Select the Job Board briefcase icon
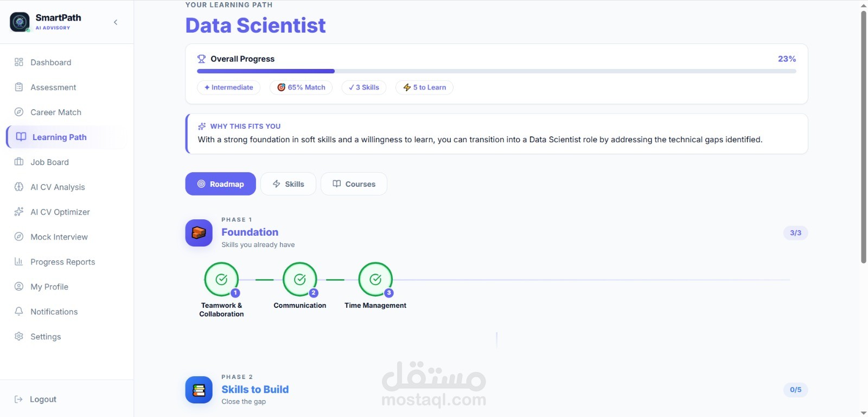 pos(19,162)
